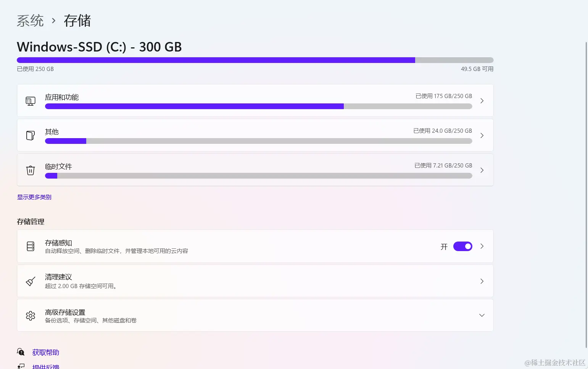588x369 pixels.
Task: Turn off the Storage Sense toggle
Action: (462, 247)
